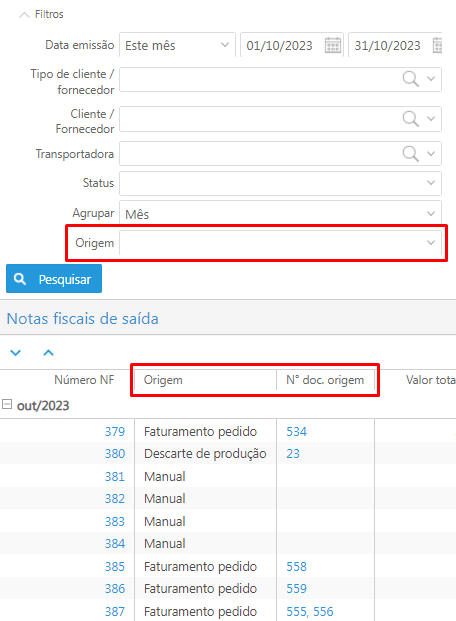Open nota fiscal number 379
456x621 pixels.
[x=114, y=431]
